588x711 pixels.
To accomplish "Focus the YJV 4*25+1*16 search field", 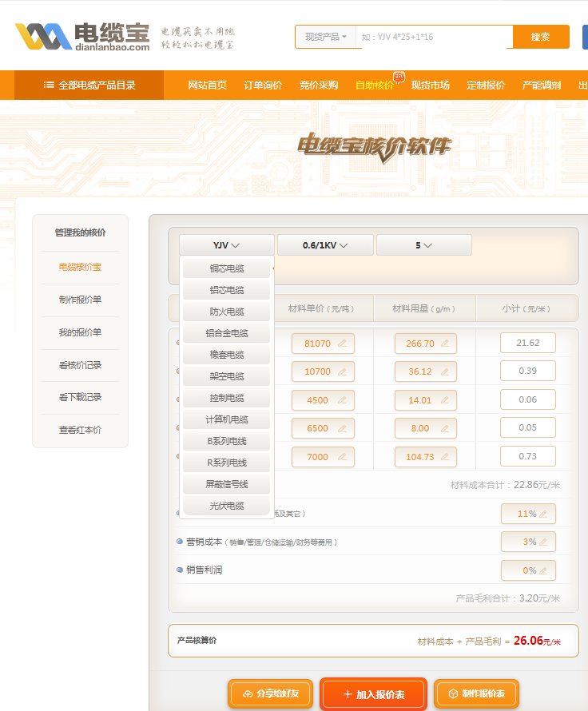I will [x=435, y=37].
